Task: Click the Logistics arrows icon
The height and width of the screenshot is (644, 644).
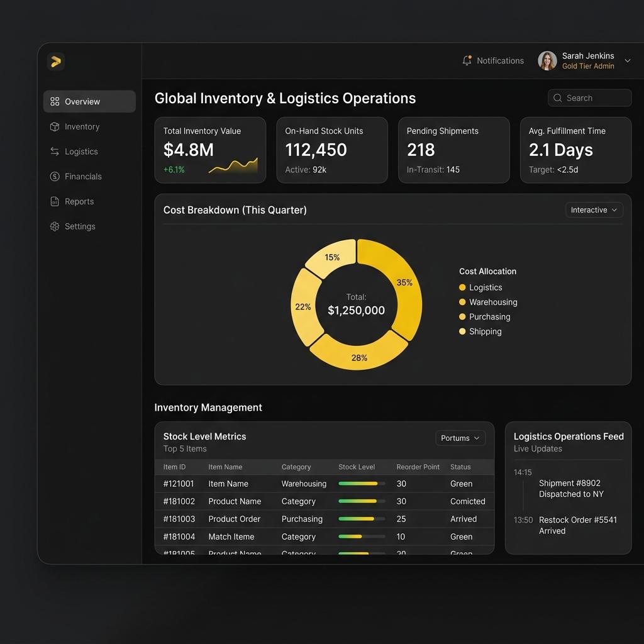Action: [55, 152]
